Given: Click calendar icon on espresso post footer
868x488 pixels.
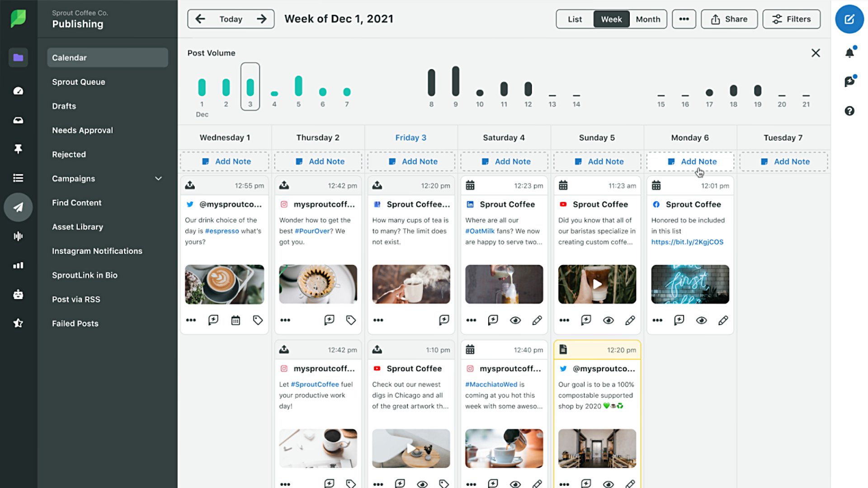Looking at the screenshot, I should pos(236,320).
